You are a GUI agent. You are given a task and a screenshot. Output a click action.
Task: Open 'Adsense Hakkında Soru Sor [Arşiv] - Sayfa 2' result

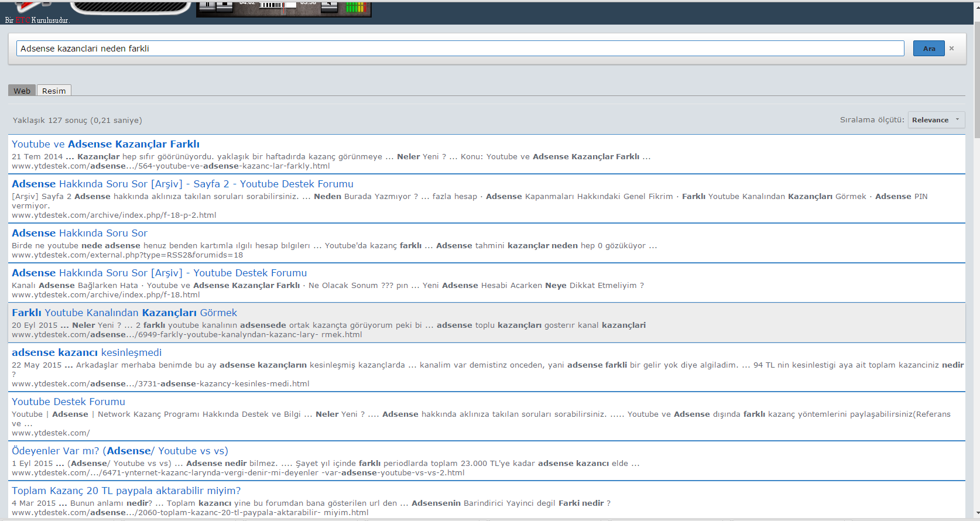[x=183, y=184]
